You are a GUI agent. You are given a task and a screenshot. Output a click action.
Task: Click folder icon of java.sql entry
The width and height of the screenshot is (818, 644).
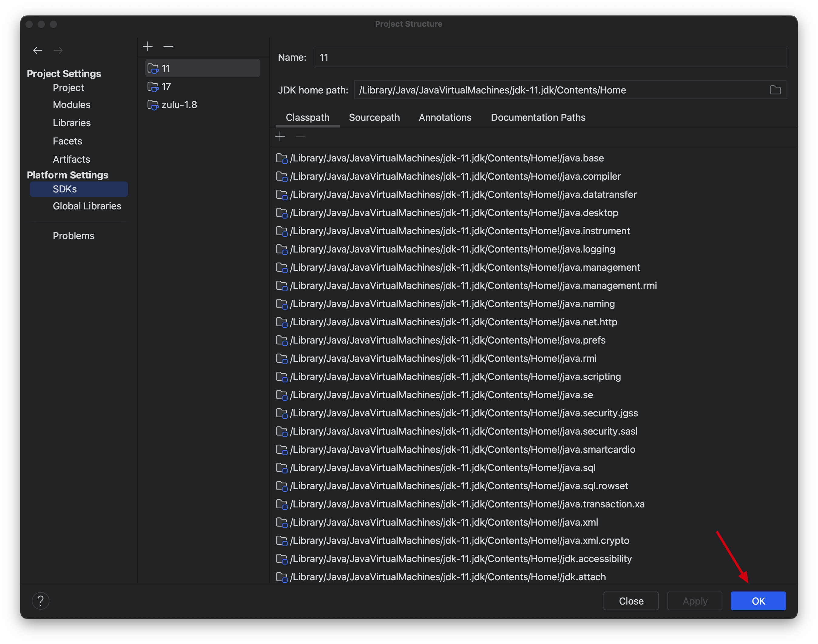(282, 468)
